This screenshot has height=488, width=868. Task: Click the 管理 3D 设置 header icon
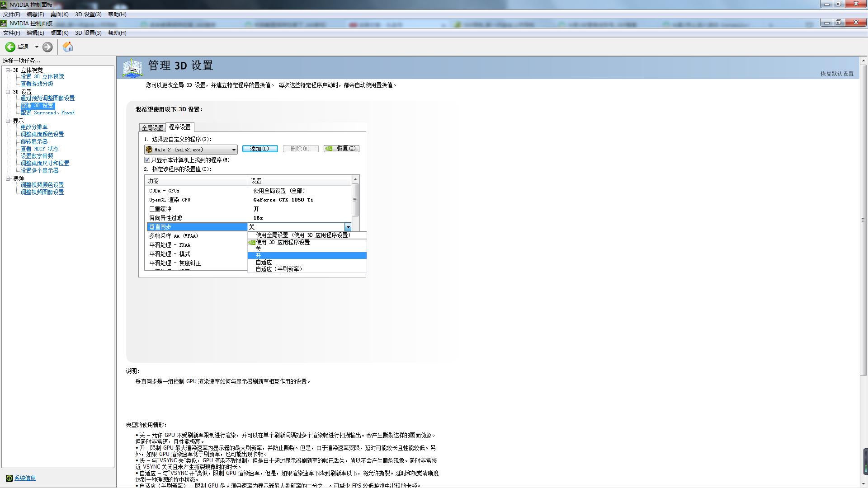[x=132, y=67]
